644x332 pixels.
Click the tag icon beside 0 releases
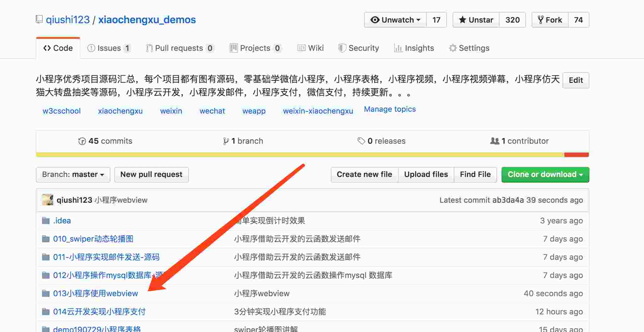[361, 141]
